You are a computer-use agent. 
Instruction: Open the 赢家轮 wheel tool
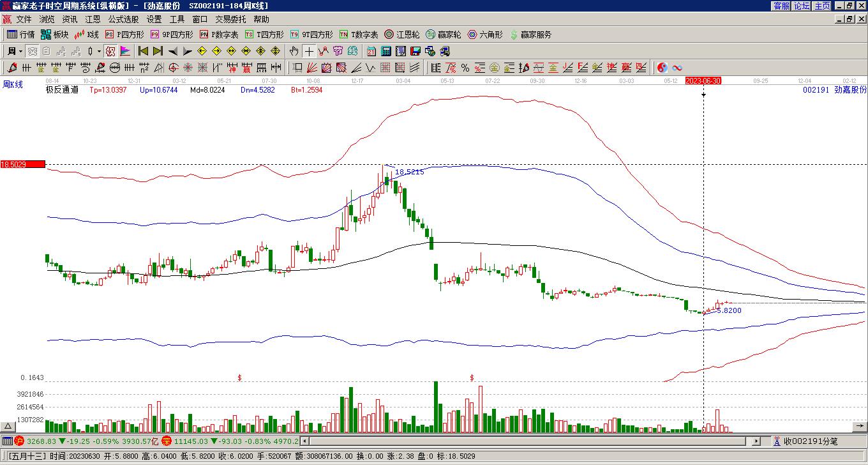click(x=444, y=34)
